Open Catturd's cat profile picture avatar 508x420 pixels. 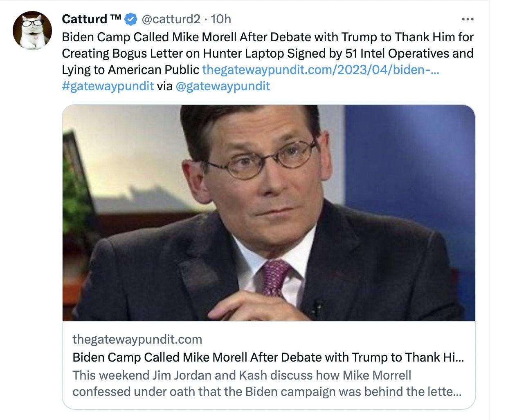click(x=32, y=31)
